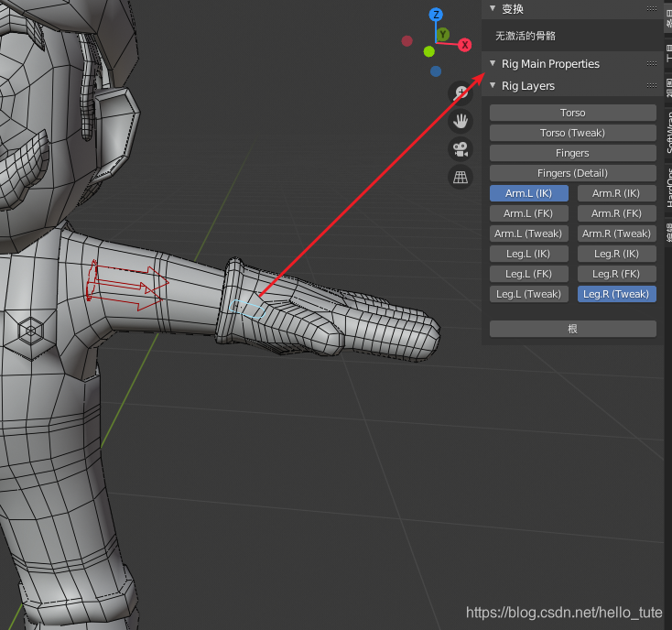This screenshot has height=630, width=672.
Task: Select the red arrow arm bone control
Action: click(x=127, y=284)
